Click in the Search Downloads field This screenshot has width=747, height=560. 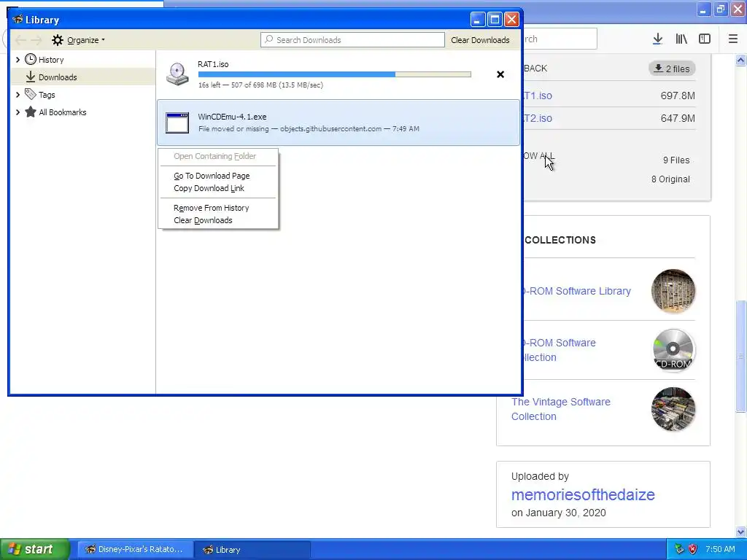click(x=352, y=40)
